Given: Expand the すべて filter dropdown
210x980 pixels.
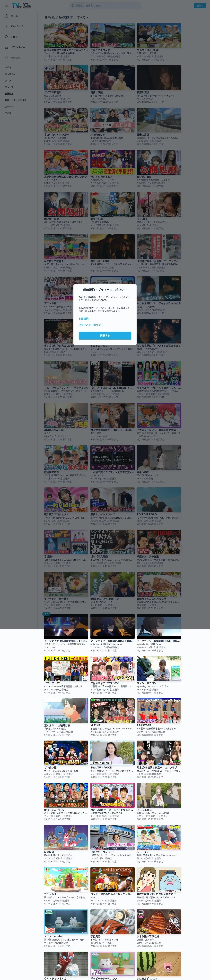Looking at the screenshot, I should (83, 17).
